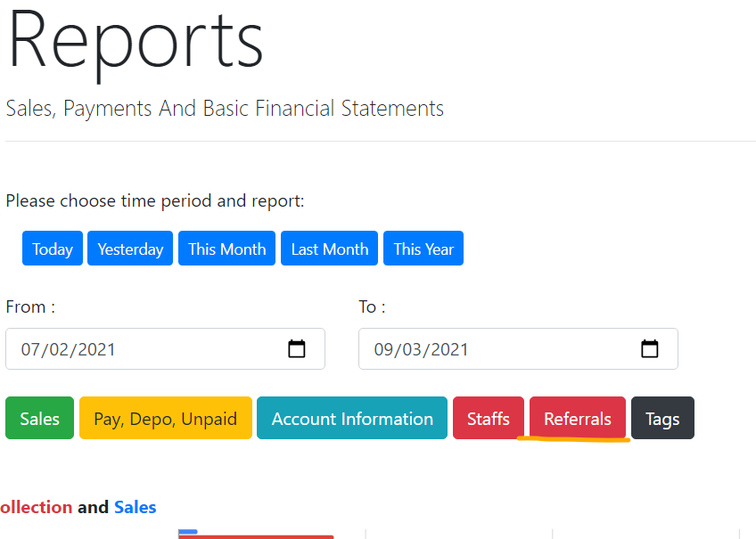
Task: Click the red bar in the chart
Action: tap(256, 537)
